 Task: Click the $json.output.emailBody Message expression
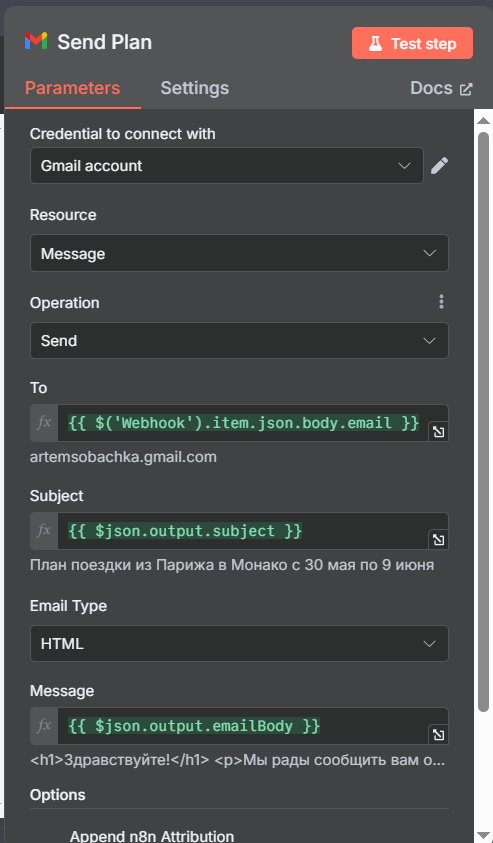click(x=194, y=726)
